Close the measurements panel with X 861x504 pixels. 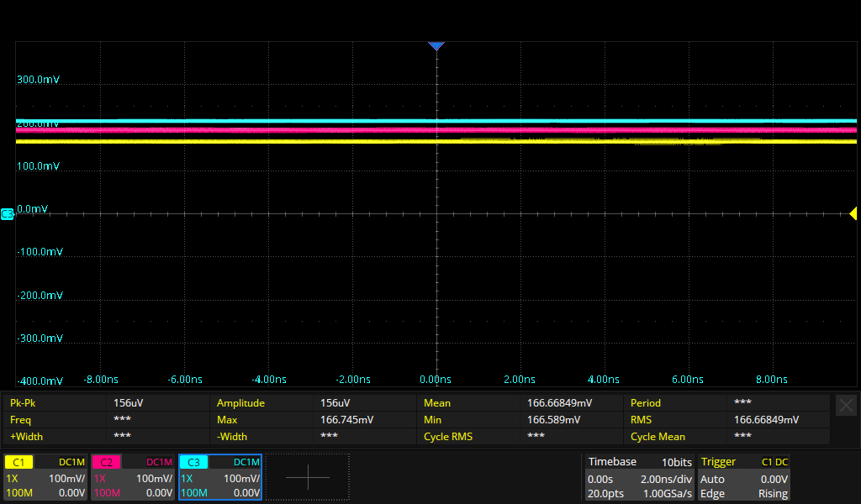846,405
